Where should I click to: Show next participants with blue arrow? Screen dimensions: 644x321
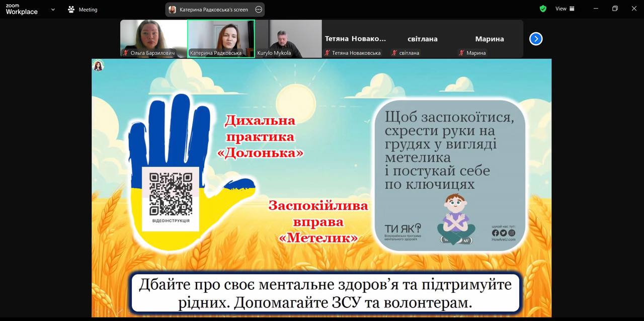point(536,39)
